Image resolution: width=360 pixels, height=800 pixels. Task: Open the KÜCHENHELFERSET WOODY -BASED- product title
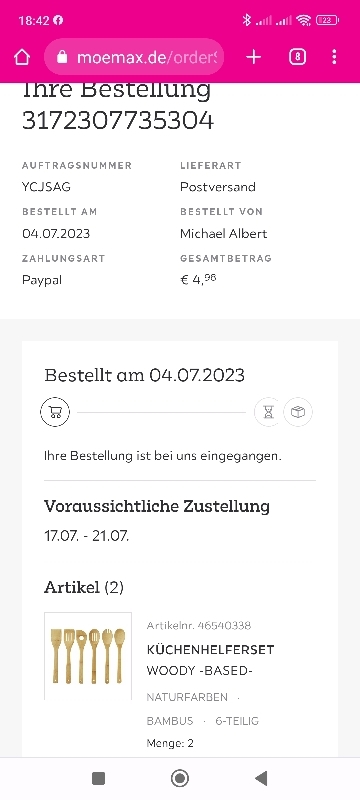coord(210,660)
